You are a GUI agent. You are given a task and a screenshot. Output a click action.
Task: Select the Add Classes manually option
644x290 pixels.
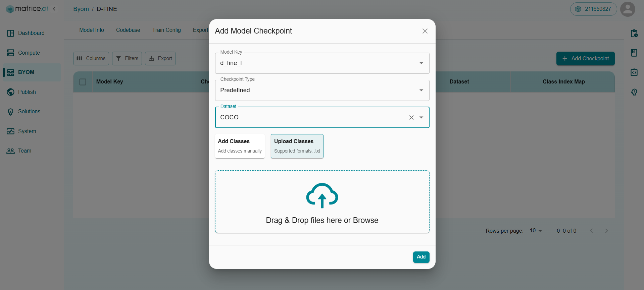[x=240, y=146]
